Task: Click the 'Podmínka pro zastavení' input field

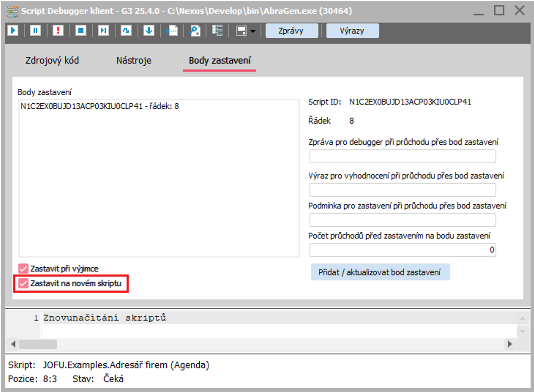Action: pyautogui.click(x=402, y=220)
